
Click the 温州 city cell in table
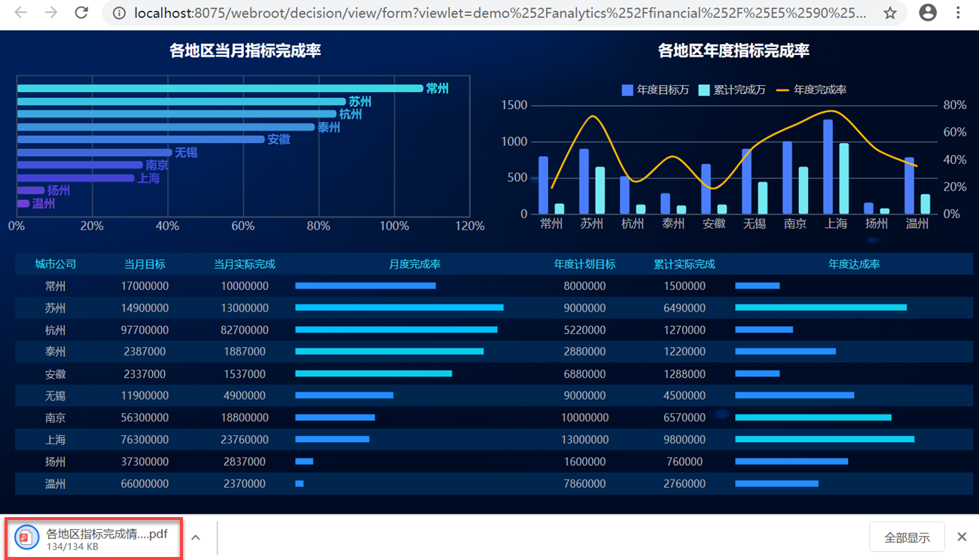tap(55, 484)
